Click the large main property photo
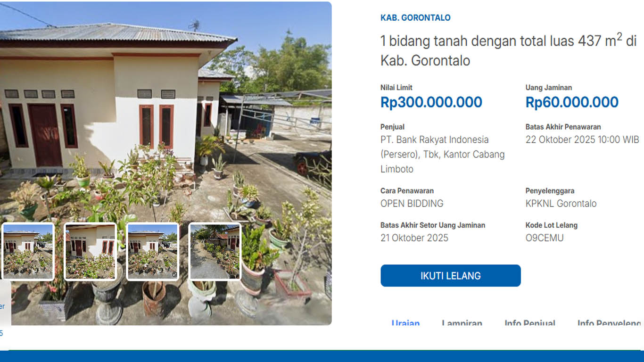This screenshot has width=644, height=362. (x=165, y=118)
